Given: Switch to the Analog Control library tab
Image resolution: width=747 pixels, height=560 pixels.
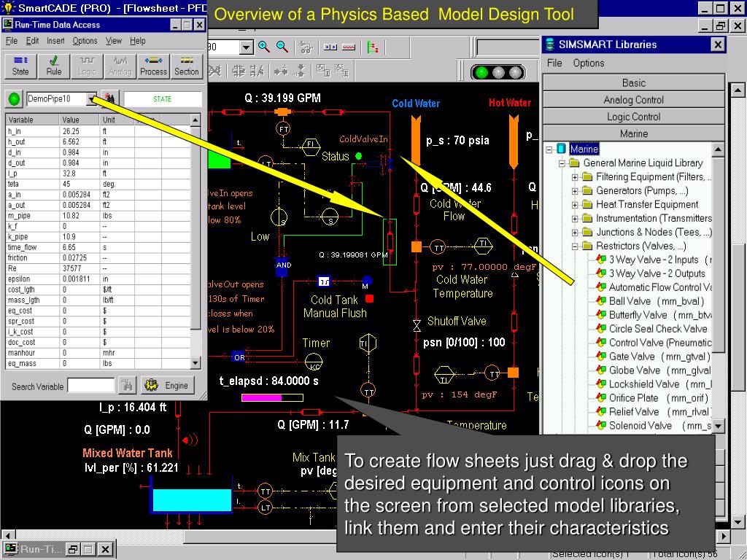Looking at the screenshot, I should tap(634, 99).
